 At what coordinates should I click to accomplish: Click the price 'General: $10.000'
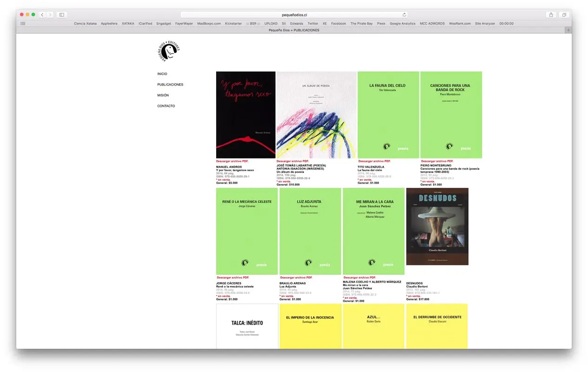(x=288, y=185)
